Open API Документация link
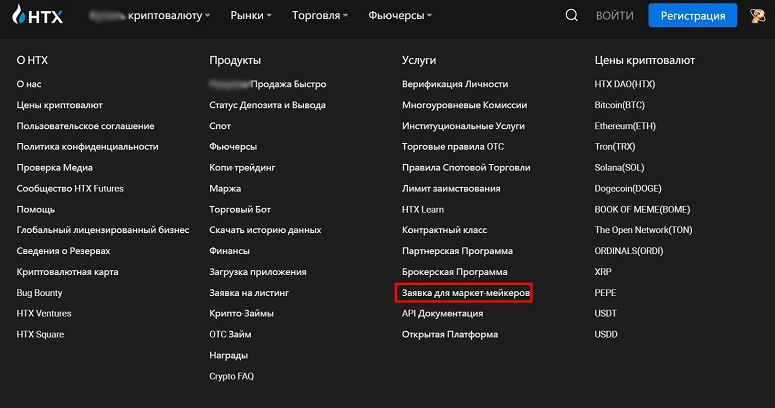The image size is (775, 408). tap(442, 314)
